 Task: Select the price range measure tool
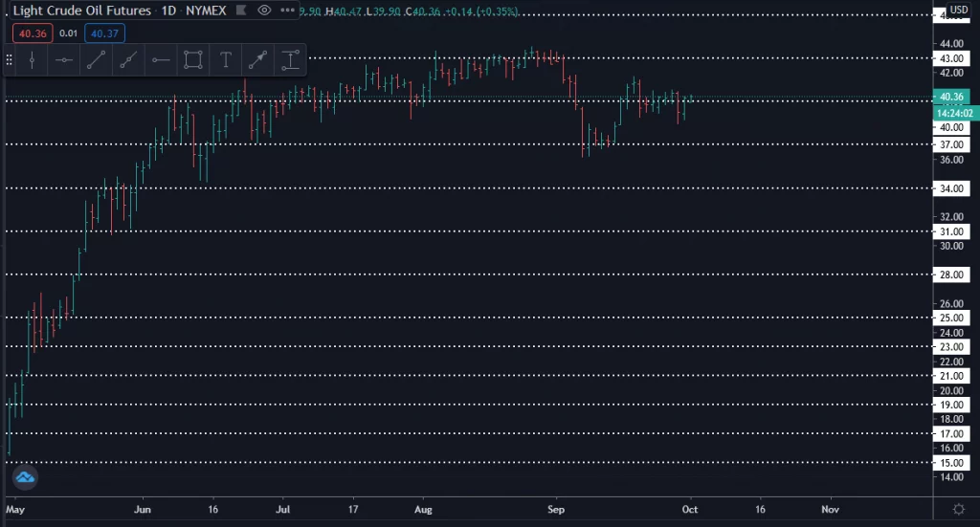point(289,60)
